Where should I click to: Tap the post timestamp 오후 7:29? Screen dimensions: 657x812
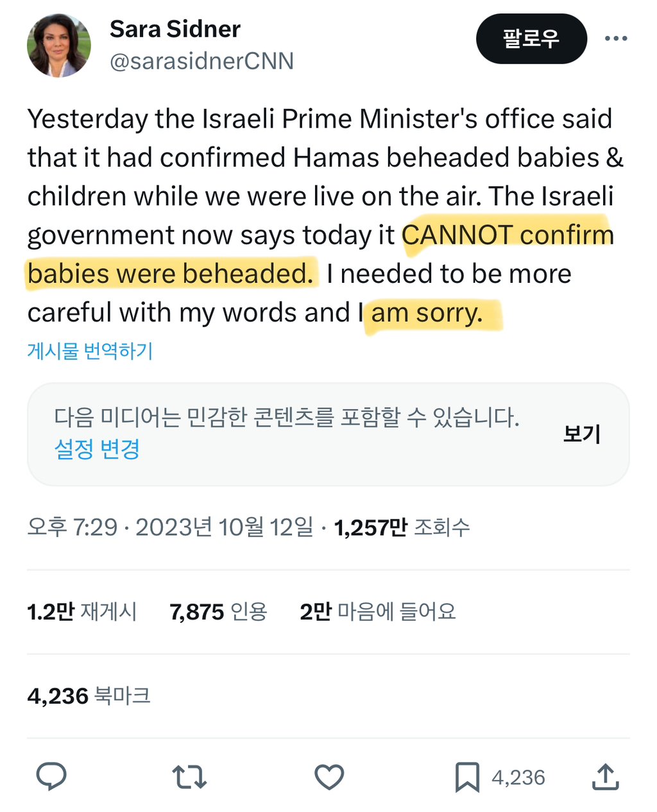point(73,527)
